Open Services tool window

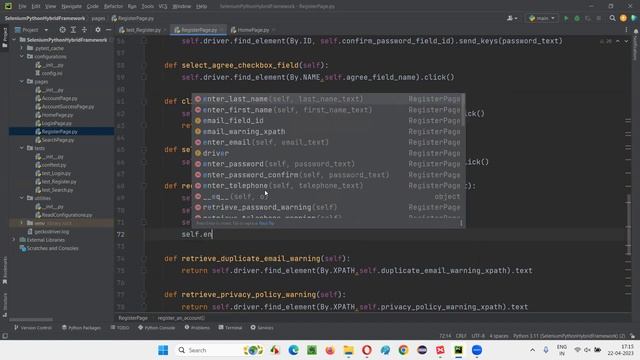pyautogui.click(x=262, y=327)
